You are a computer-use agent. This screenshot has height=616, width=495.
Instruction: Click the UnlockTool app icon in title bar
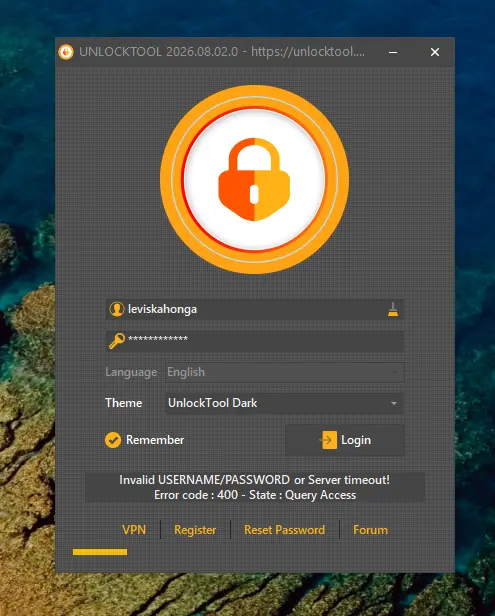(66, 52)
